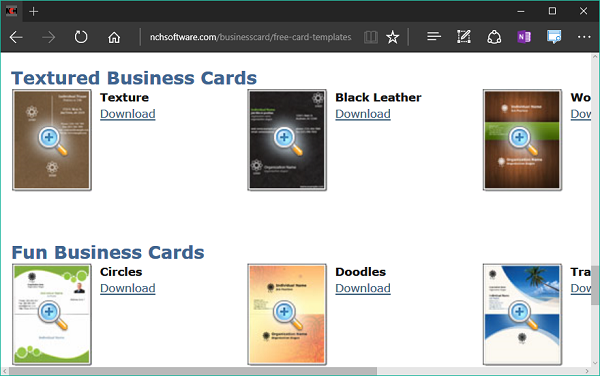The height and width of the screenshot is (376, 600).
Task: Click the Doodles title text
Action: pos(360,272)
